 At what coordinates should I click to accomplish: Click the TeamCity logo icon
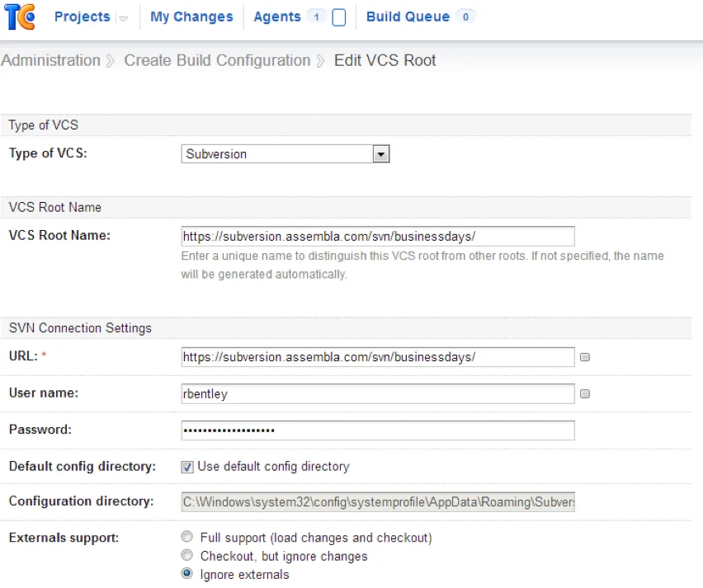[19, 16]
